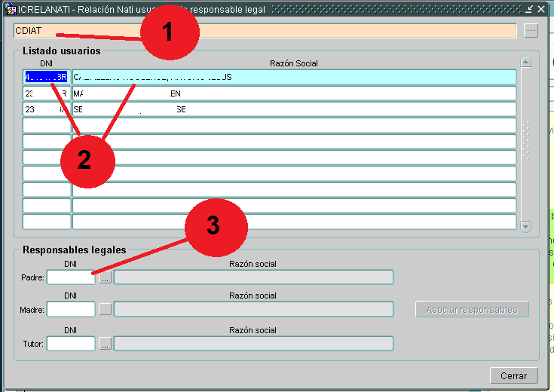This screenshot has width=554, height=392.
Task: Click the scroll down arrow of user list
Action: (x=526, y=225)
